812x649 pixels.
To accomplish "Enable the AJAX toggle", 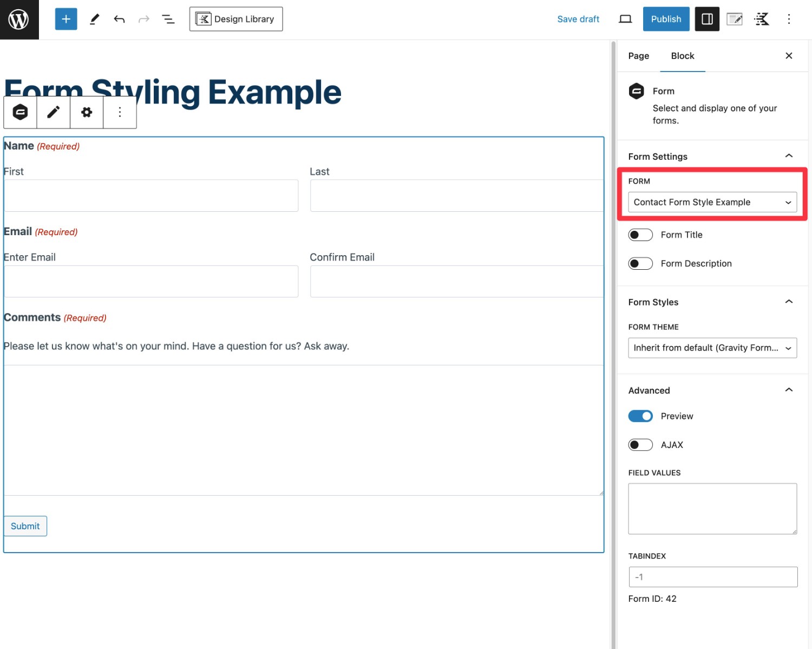I will pos(640,444).
